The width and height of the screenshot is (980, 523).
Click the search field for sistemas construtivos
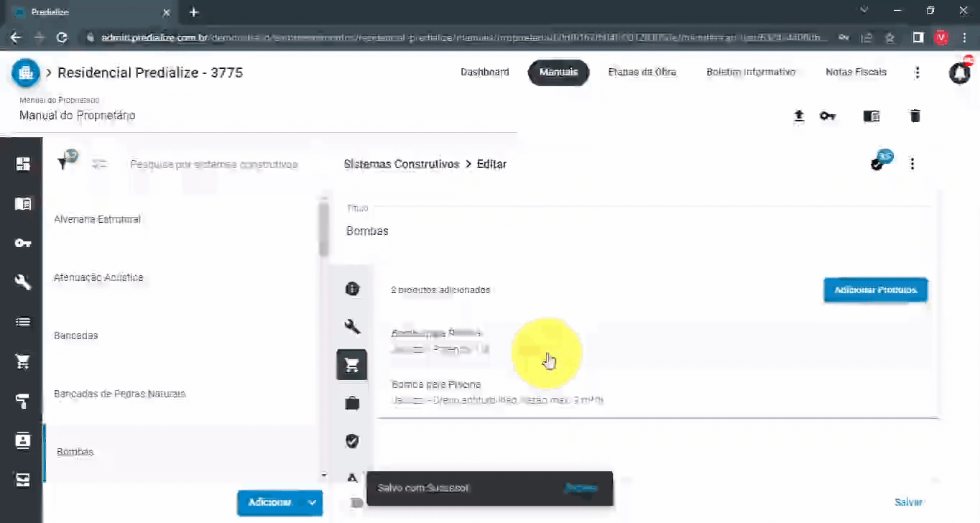(x=213, y=165)
